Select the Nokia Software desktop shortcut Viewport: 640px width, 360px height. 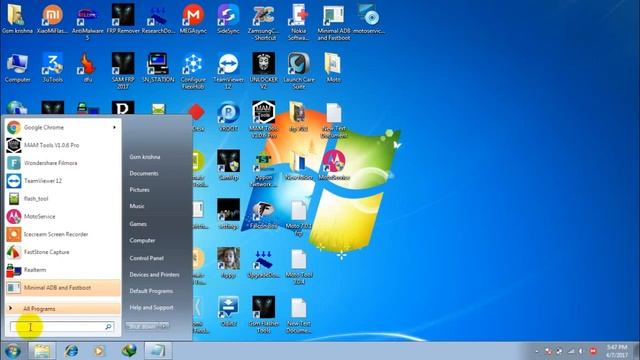click(298, 22)
